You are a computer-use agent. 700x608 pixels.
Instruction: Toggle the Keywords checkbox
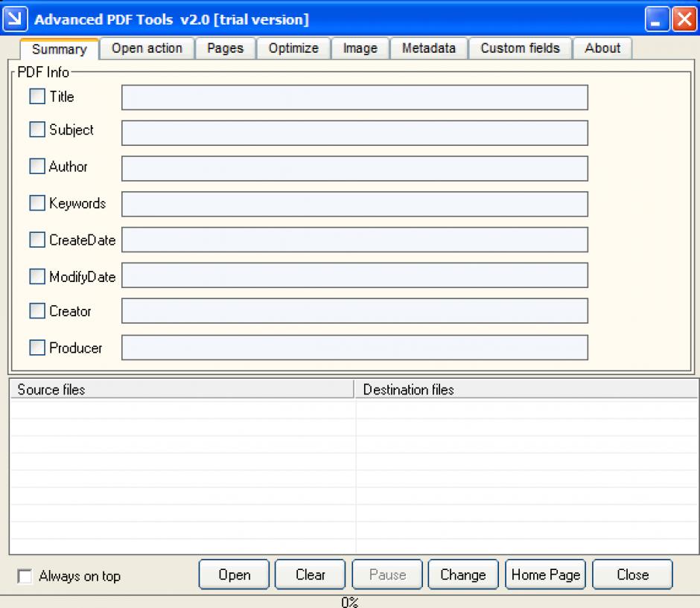(x=37, y=202)
